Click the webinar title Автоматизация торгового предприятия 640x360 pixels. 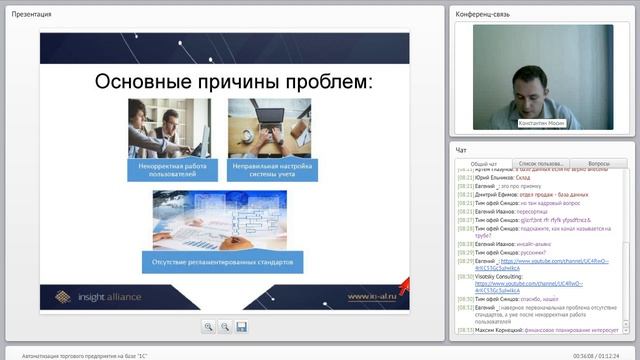click(84, 356)
